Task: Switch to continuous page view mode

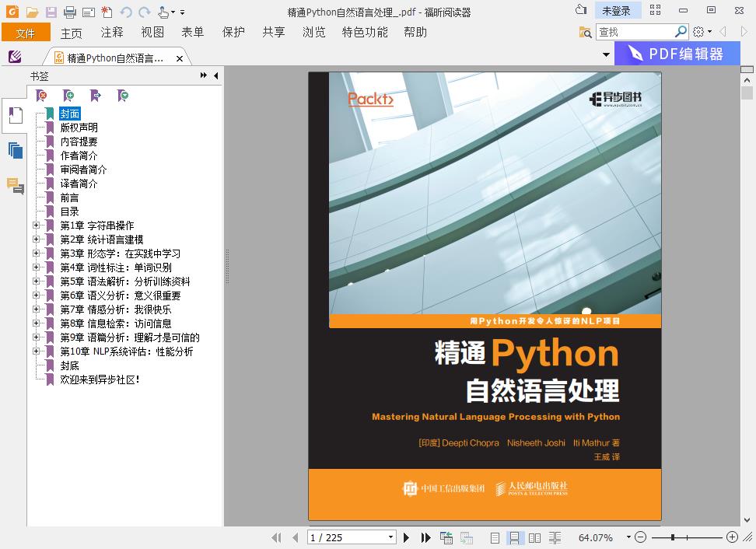Action: pyautogui.click(x=514, y=537)
